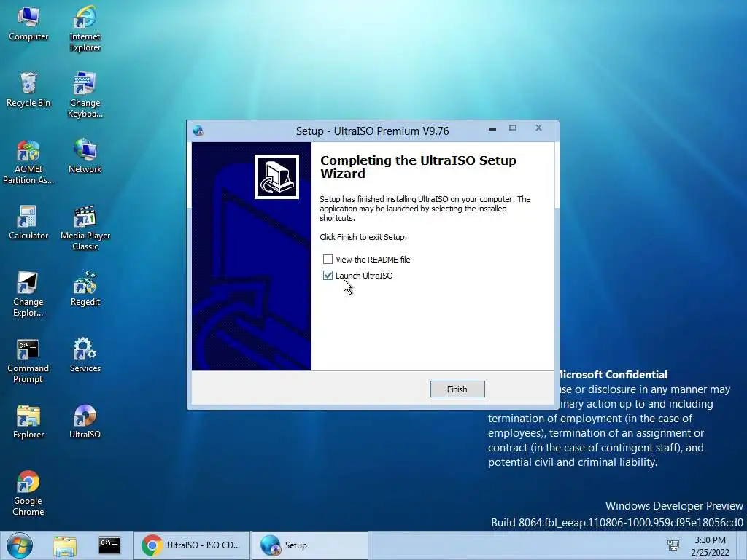The width and height of the screenshot is (747, 560).
Task: Open the Windows Start orb
Action: [20, 545]
